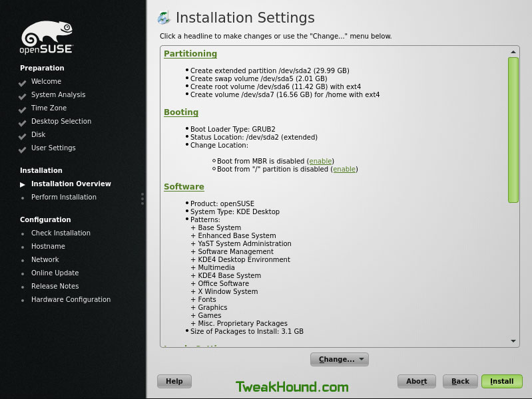Click the sidebar splitter handle dots
This screenshot has height=399, width=532.
click(x=142, y=199)
